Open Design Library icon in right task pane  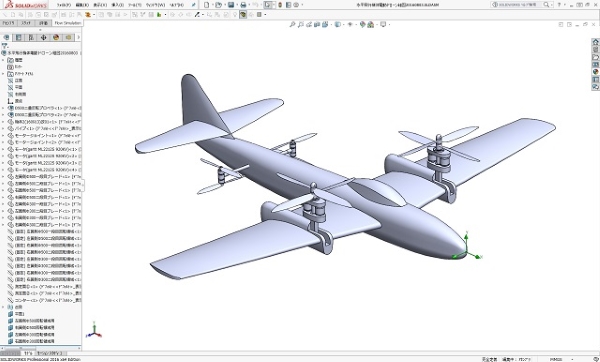595,50
